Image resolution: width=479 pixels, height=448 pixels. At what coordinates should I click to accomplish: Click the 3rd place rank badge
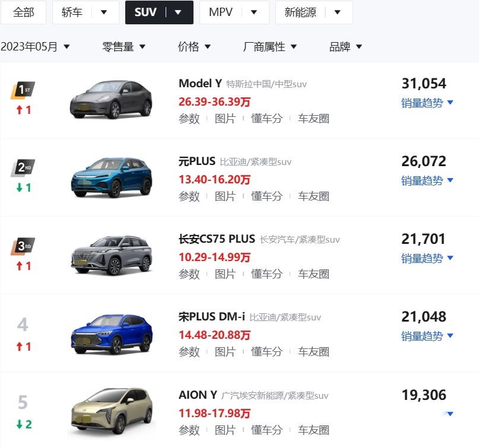23,246
